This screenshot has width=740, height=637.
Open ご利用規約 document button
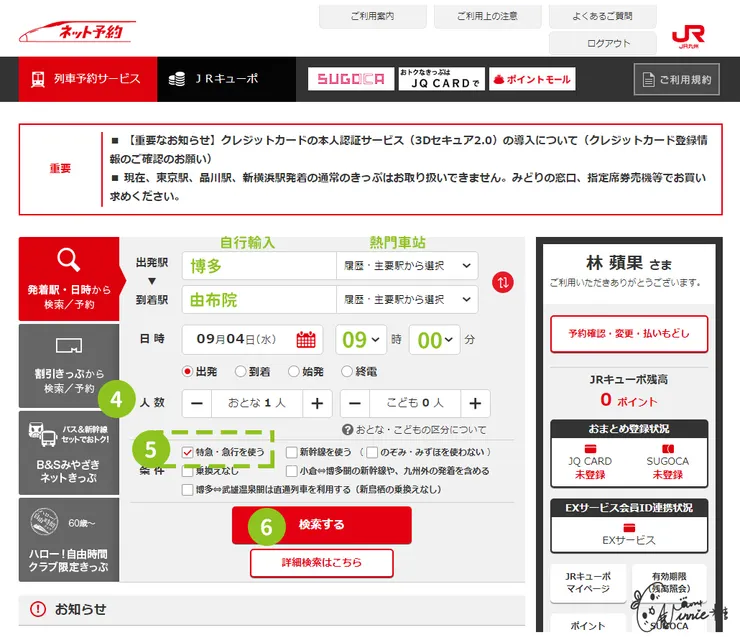677,79
